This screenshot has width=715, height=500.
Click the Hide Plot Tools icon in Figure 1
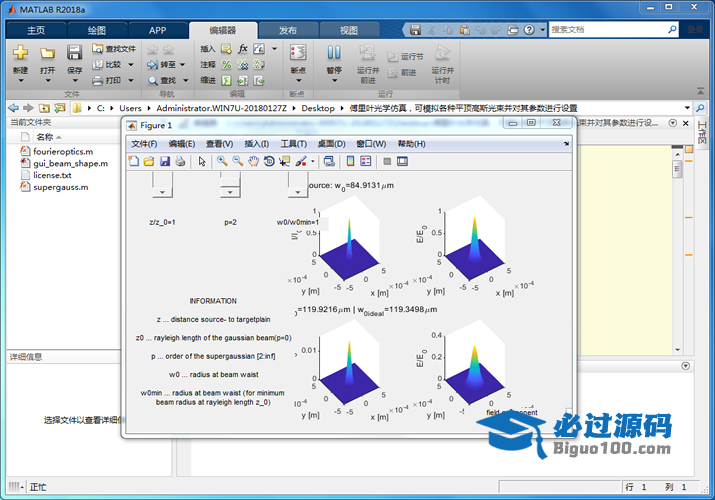click(x=387, y=161)
